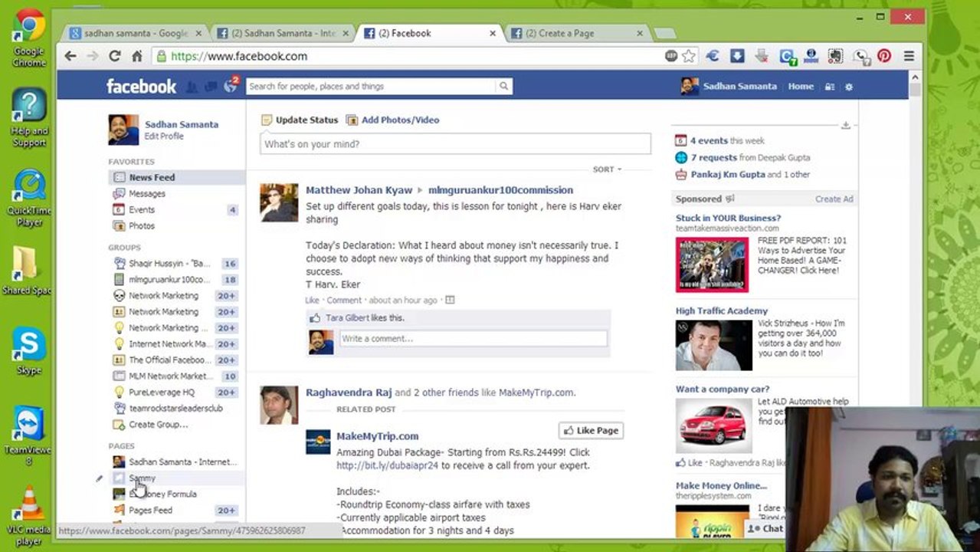Click the blue download arrow extension icon
980x552 pixels.
tap(736, 56)
